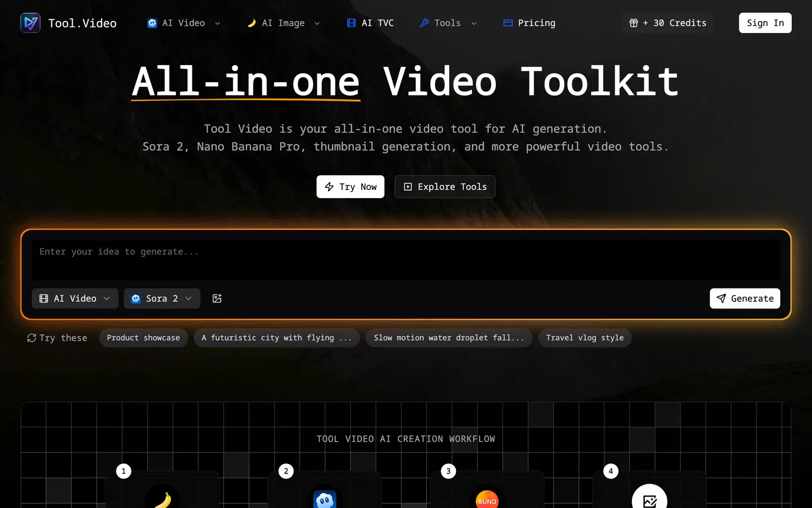Click the add image upload icon

click(x=217, y=299)
